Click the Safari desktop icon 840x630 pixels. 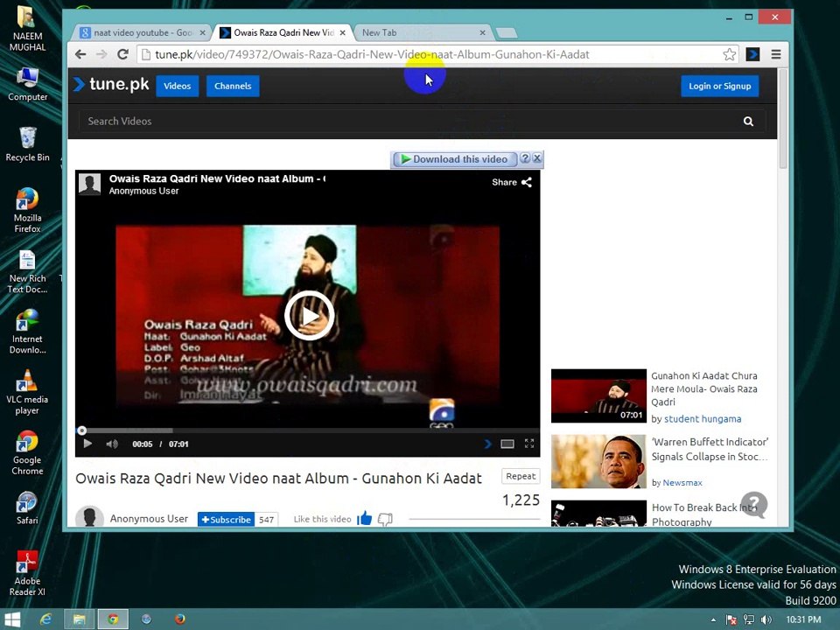click(27, 507)
